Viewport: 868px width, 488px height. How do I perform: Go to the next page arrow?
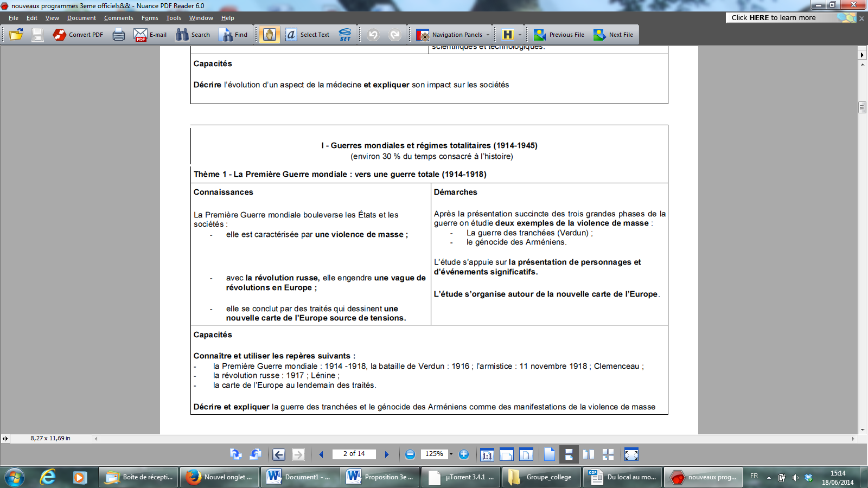click(x=387, y=454)
